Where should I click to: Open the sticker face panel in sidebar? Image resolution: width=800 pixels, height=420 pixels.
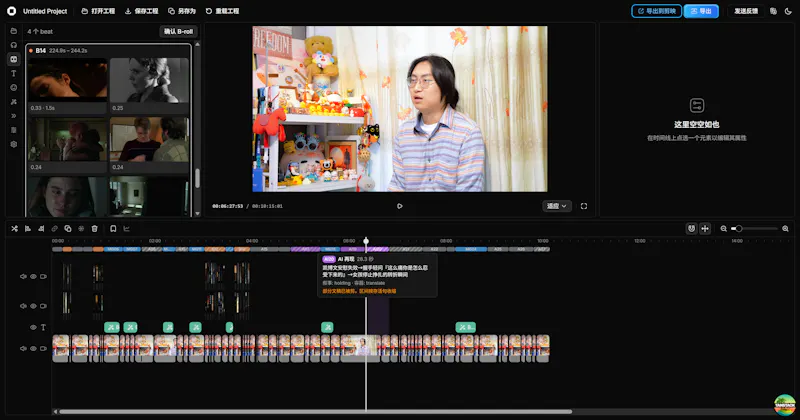pyautogui.click(x=14, y=88)
